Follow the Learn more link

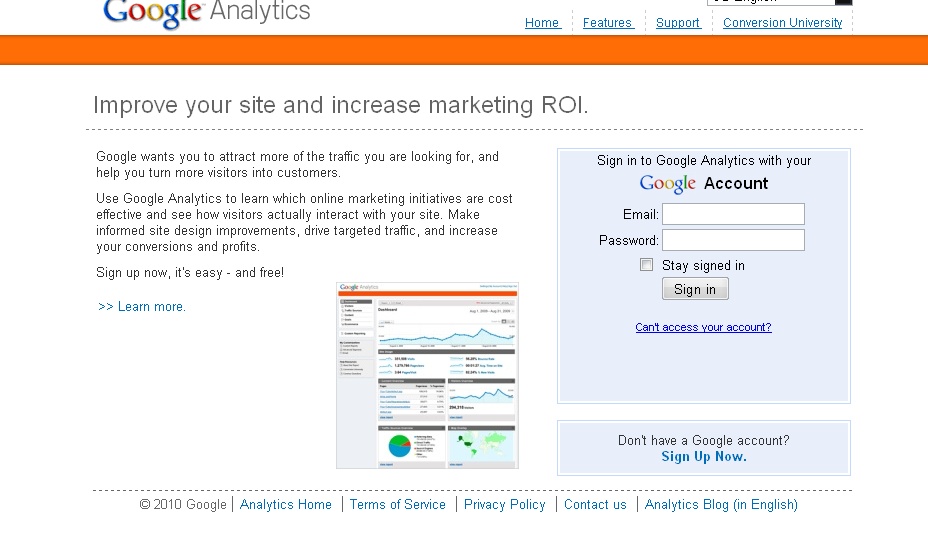(142, 307)
